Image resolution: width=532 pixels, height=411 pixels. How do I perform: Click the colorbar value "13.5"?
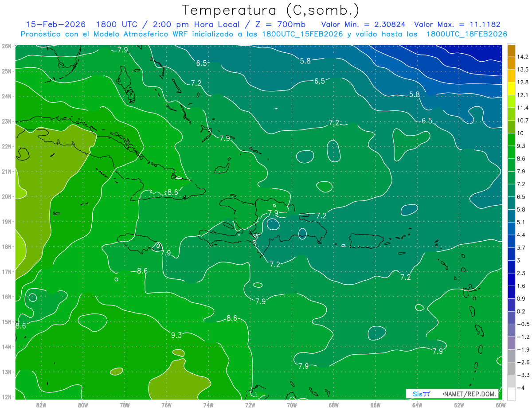coord(523,70)
